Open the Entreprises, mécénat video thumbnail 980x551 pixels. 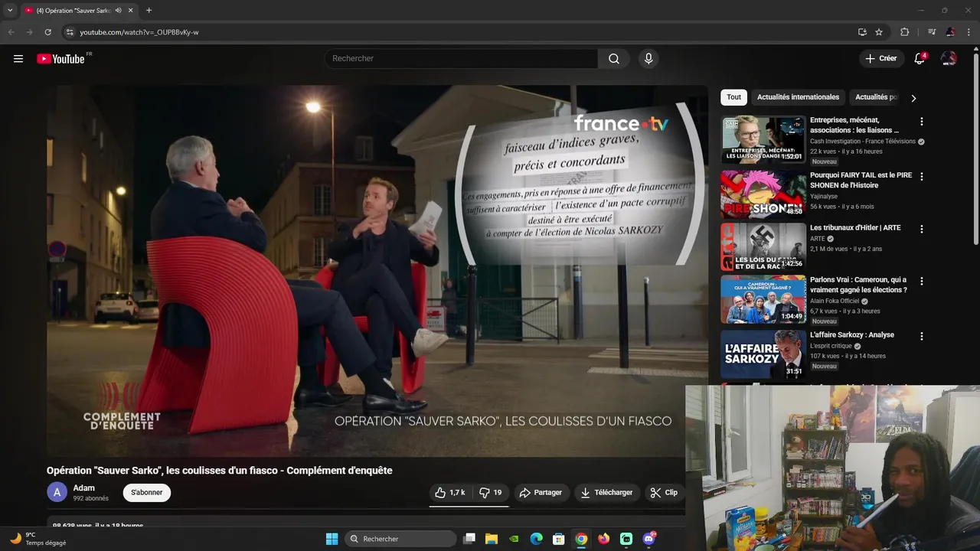pos(763,139)
